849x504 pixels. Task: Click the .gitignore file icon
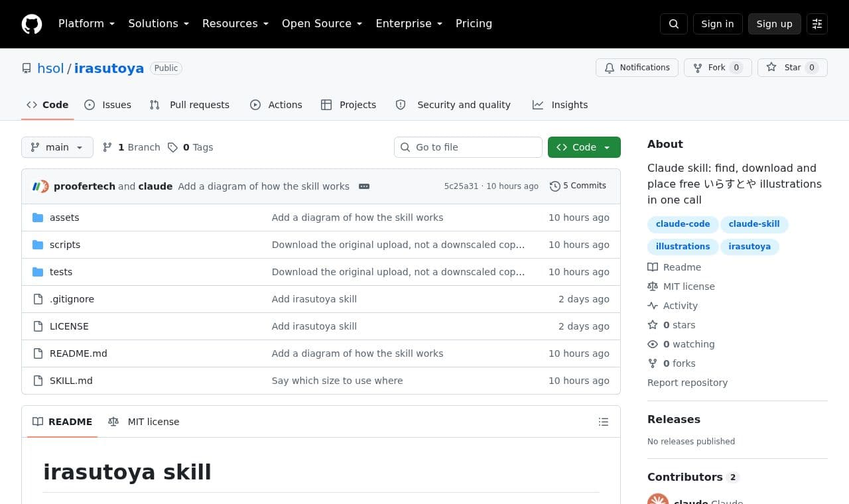38,299
